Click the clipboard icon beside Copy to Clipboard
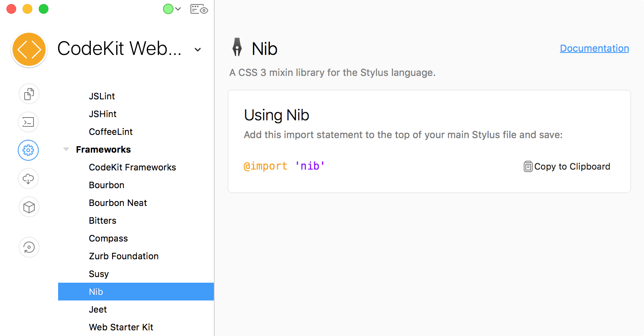 coord(528,166)
